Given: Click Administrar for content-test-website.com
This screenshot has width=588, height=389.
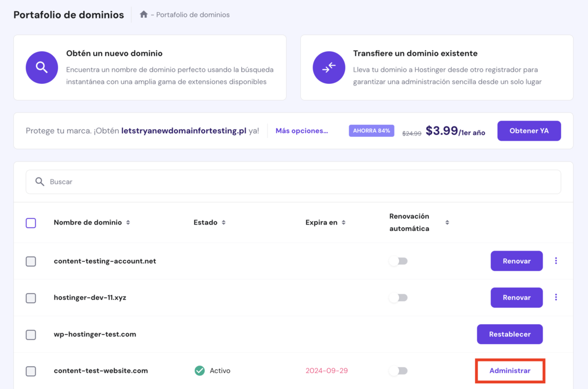Looking at the screenshot, I should pyautogui.click(x=509, y=371).
